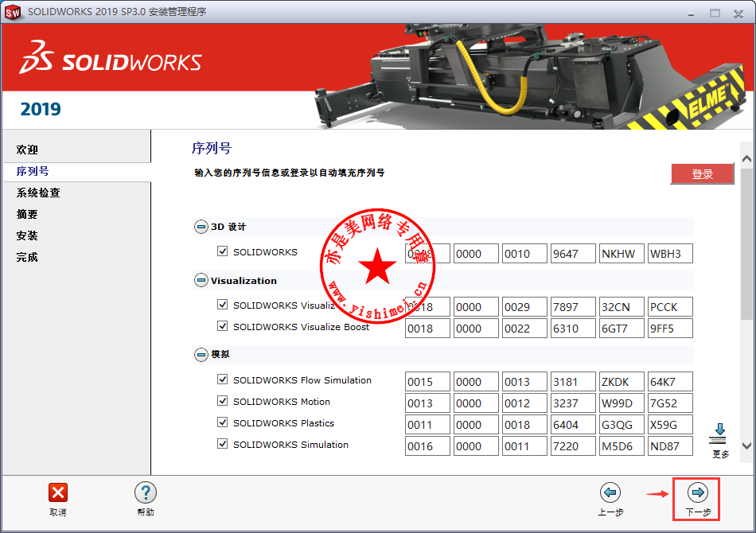The height and width of the screenshot is (533, 756).
Task: Click the red 登录 button
Action: [702, 174]
